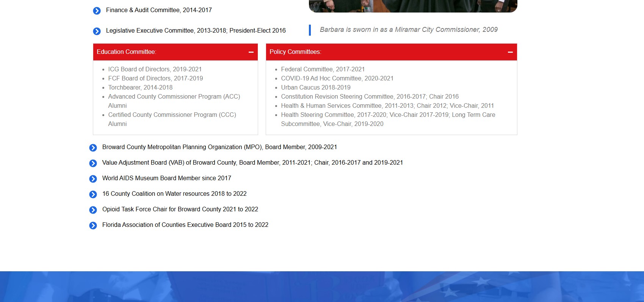Image resolution: width=644 pixels, height=302 pixels.
Task: Collapse Policy Committees using its minus icon
Action: (x=510, y=52)
